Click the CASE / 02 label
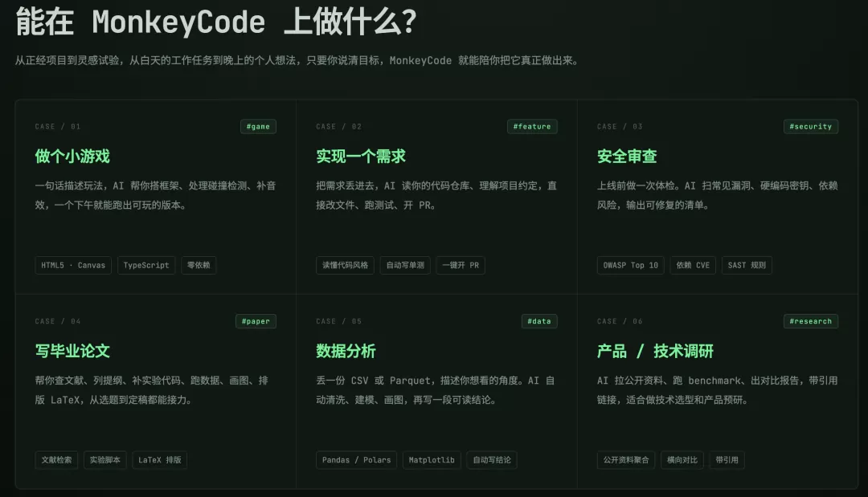The height and width of the screenshot is (497, 868). click(339, 127)
